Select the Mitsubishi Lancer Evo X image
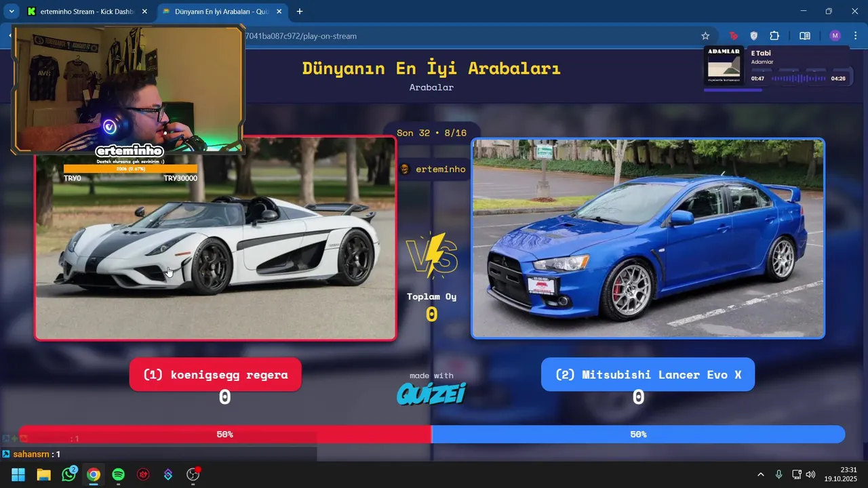Image resolution: width=868 pixels, height=488 pixels. (648, 239)
